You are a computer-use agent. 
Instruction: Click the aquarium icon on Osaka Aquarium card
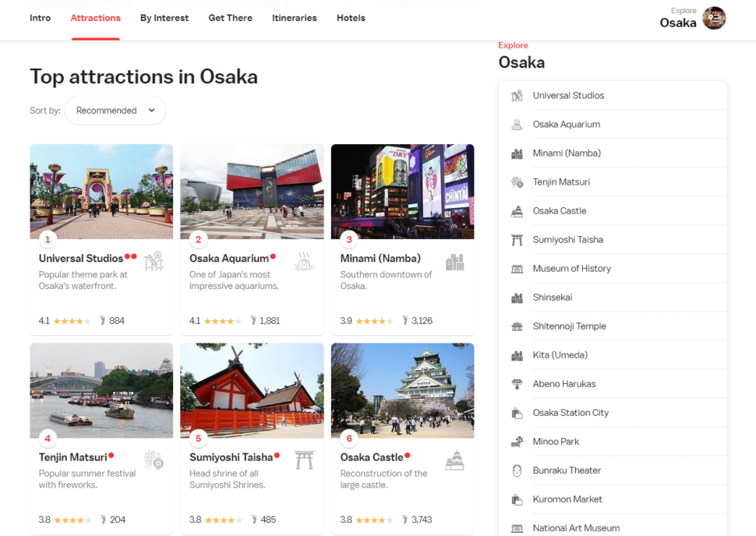(304, 261)
